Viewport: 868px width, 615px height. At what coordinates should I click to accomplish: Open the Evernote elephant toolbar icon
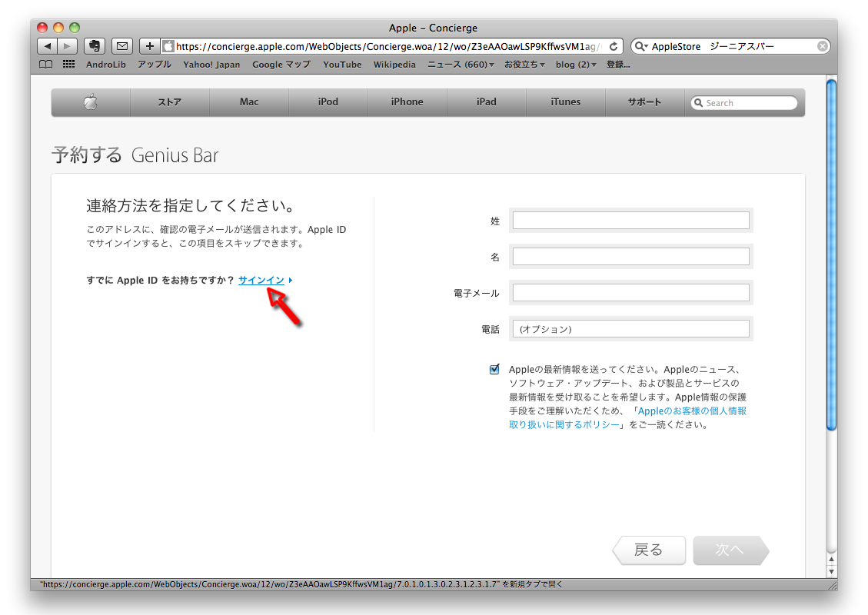click(95, 46)
